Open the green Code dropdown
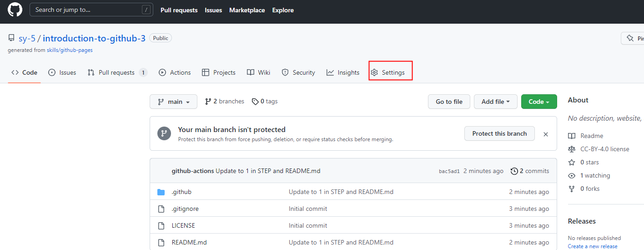644x250 pixels. [538, 102]
